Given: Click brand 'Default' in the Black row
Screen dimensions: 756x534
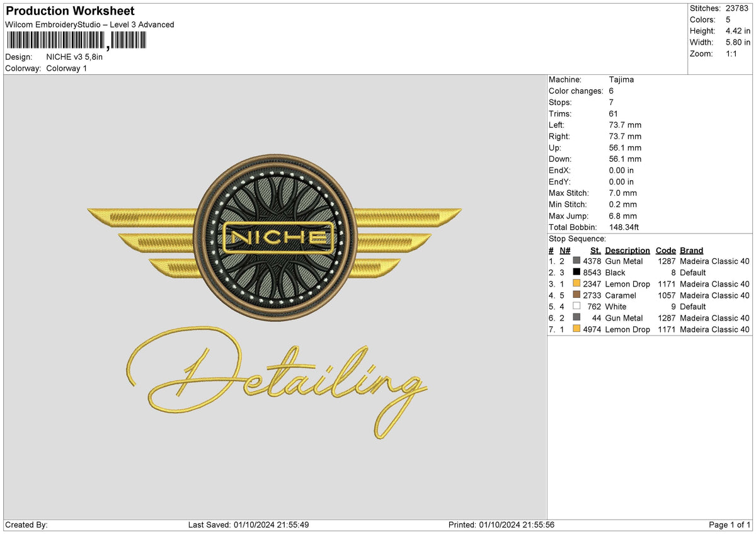Looking at the screenshot, I should [x=693, y=273].
